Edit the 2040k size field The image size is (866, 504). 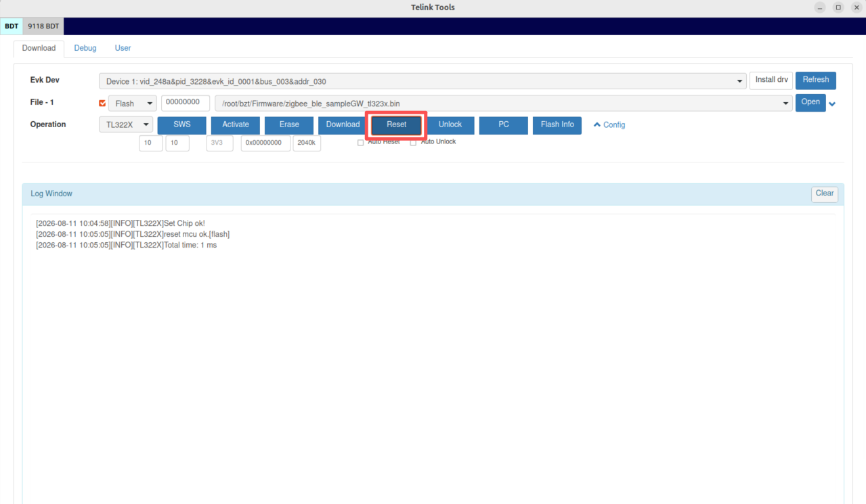[x=307, y=143]
